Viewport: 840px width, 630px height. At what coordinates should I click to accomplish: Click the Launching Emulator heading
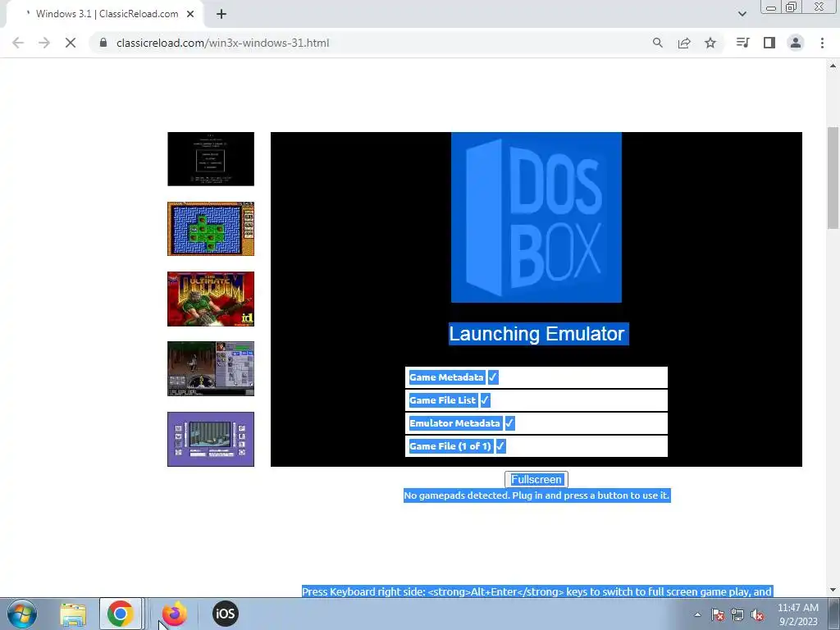point(538,334)
